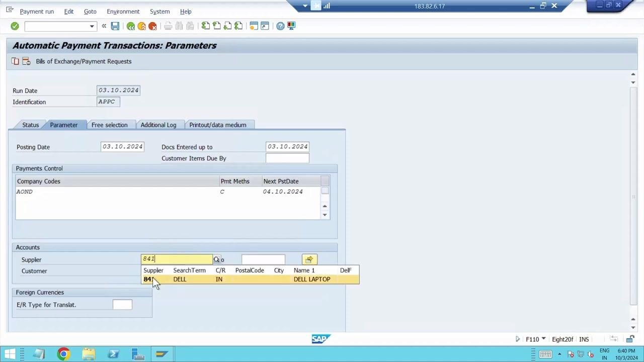Click the Generate shortcut icon
The image size is (644, 362).
click(x=265, y=26)
